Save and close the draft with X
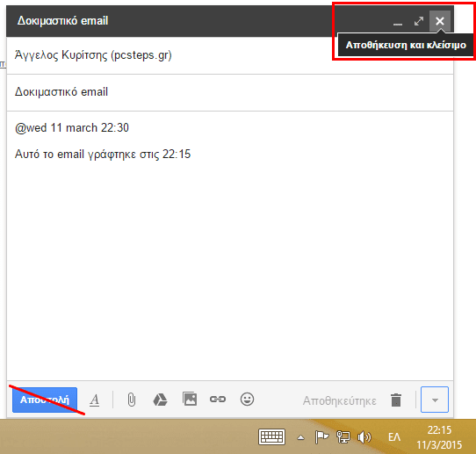The height and width of the screenshot is (454, 476). click(440, 21)
